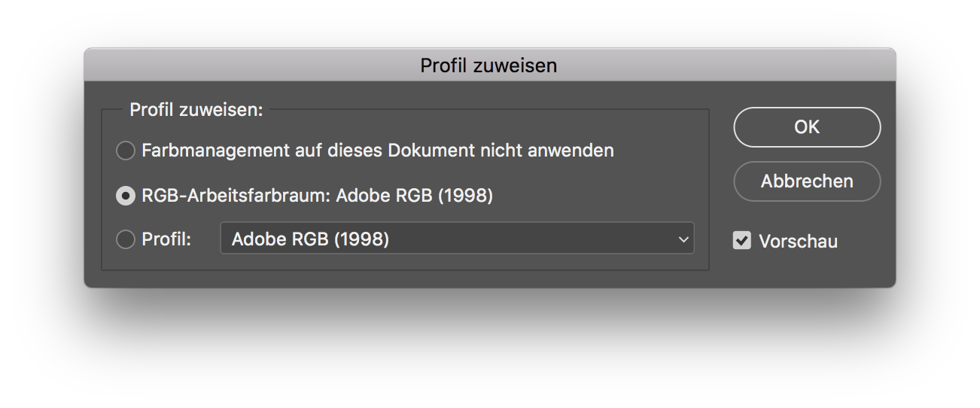980x408 pixels.
Task: Click the 'Profil zuweisen:' group heading
Action: 196,110
